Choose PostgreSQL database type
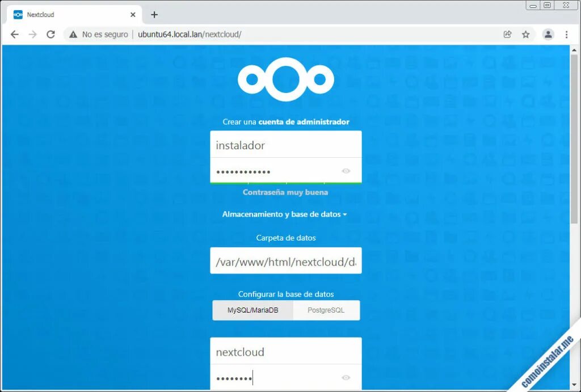 tap(326, 310)
